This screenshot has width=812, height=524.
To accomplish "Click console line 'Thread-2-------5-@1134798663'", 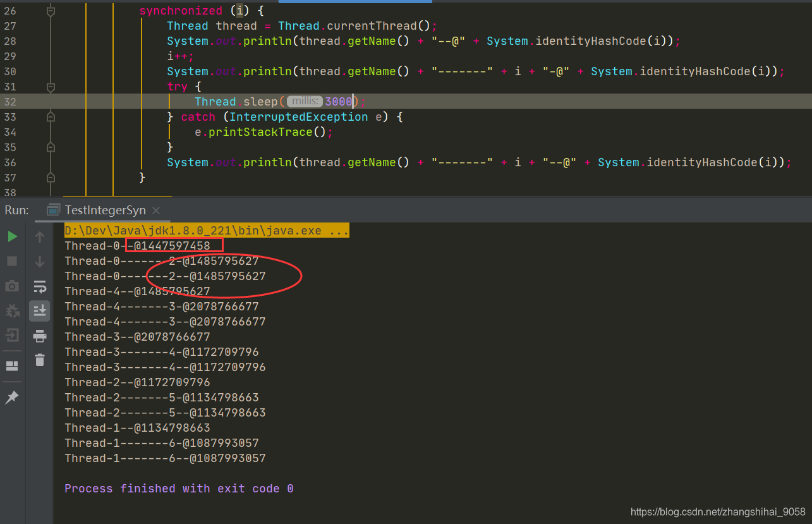I will coord(162,398).
